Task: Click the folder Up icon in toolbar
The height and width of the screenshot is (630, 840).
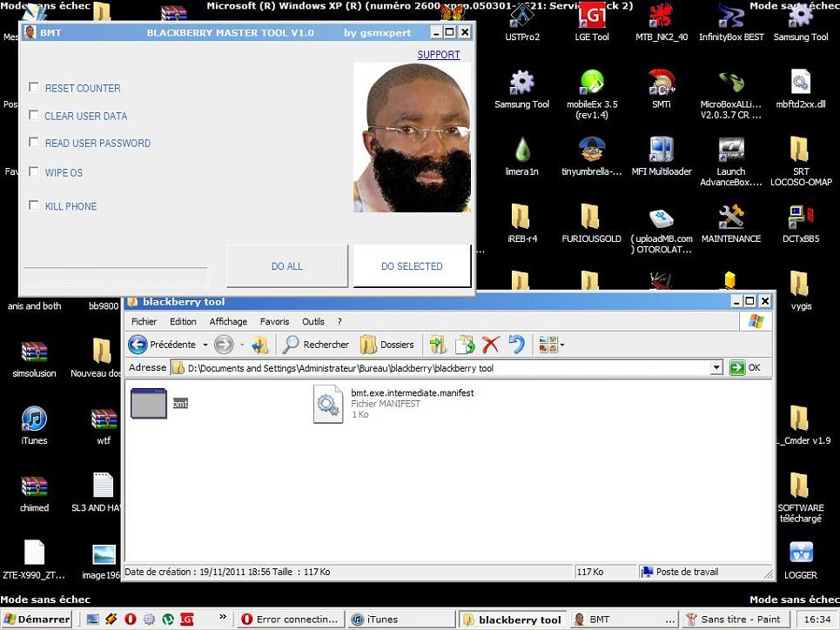Action: pyautogui.click(x=260, y=345)
